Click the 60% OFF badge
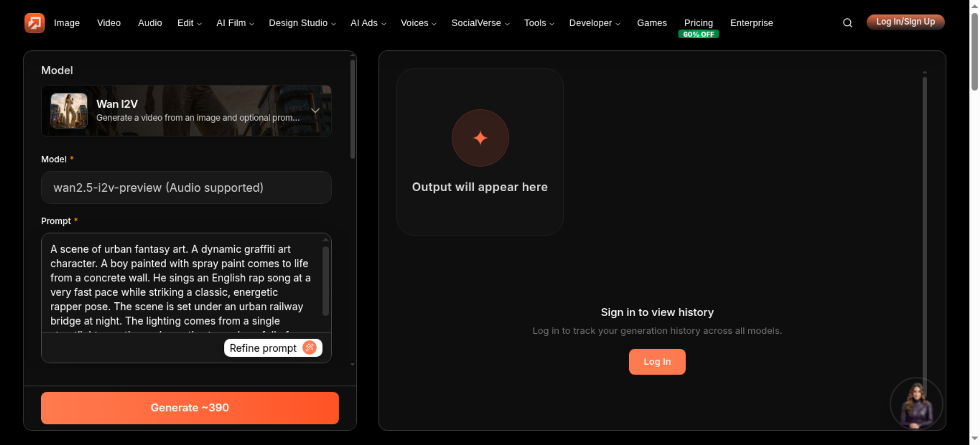Screen dimensions: 980x445 coord(699,34)
